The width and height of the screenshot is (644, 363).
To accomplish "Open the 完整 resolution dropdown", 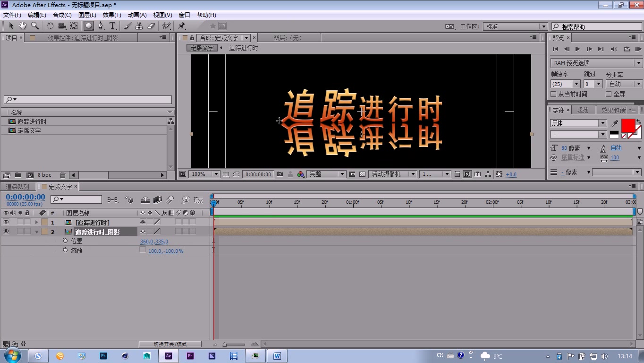I will click(326, 174).
